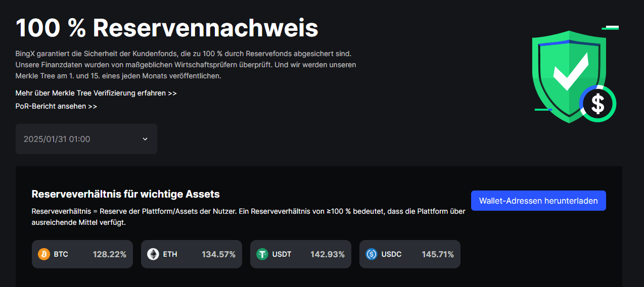Click the '100 % Reservennachweis' page heading
644x287 pixels.
click(x=167, y=28)
